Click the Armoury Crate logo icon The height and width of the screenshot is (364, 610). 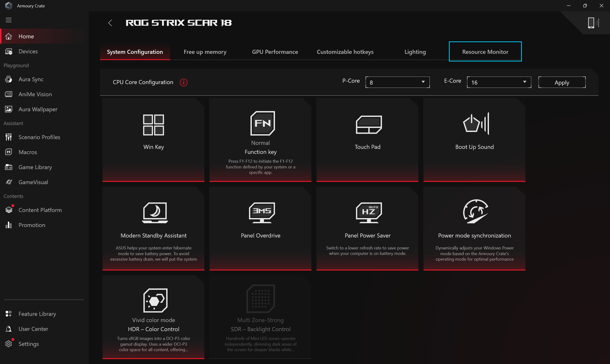[9, 6]
